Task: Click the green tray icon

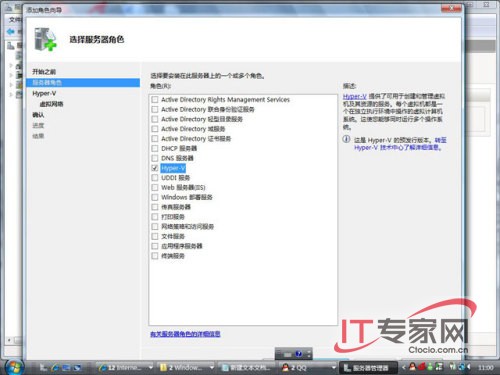Action: (x=430, y=367)
